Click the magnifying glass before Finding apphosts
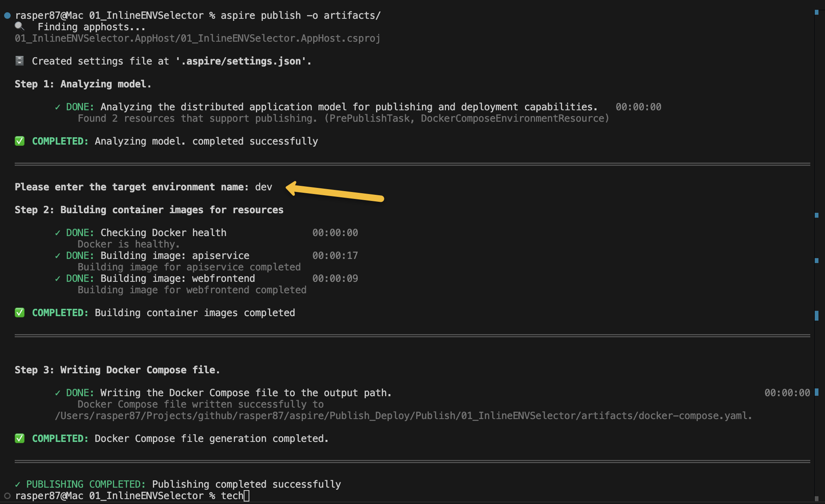 pos(19,27)
